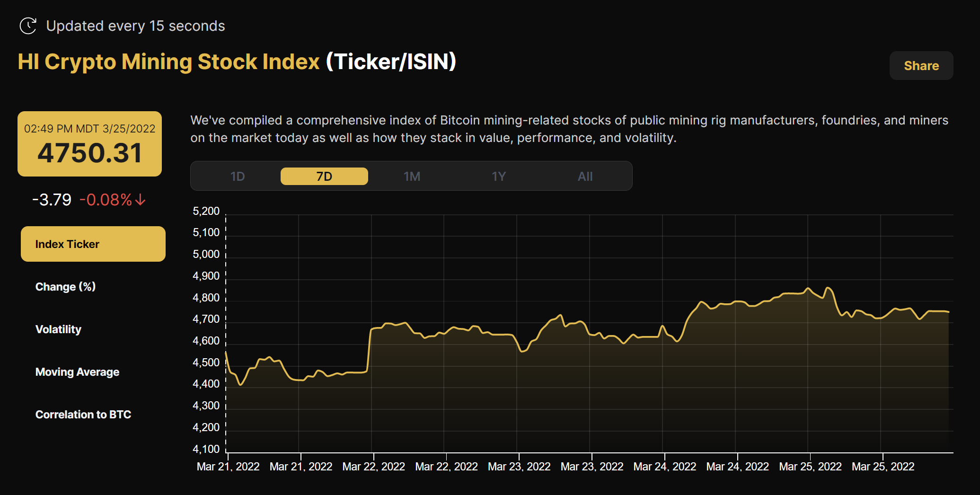Screen dimensions: 980x495
Task: Click the yellow 7D range pill
Action: [x=324, y=176]
